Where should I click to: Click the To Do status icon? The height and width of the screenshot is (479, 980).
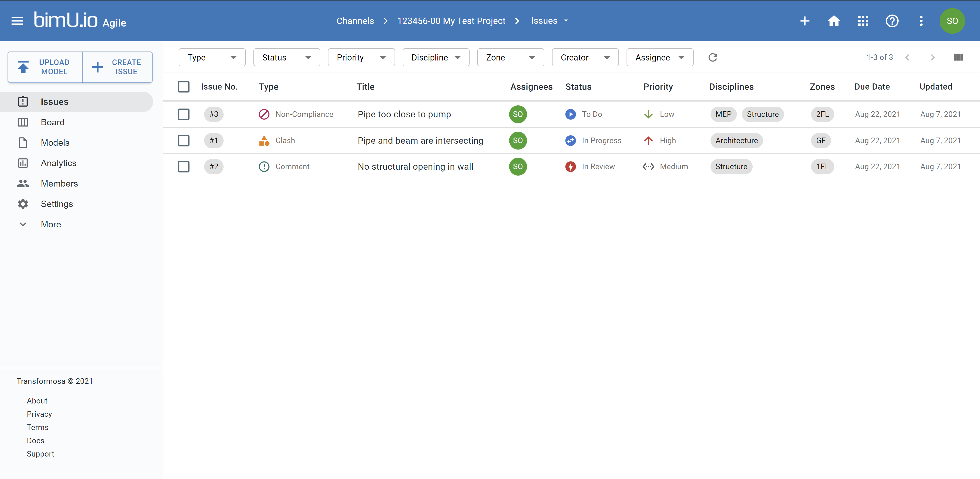pyautogui.click(x=570, y=114)
